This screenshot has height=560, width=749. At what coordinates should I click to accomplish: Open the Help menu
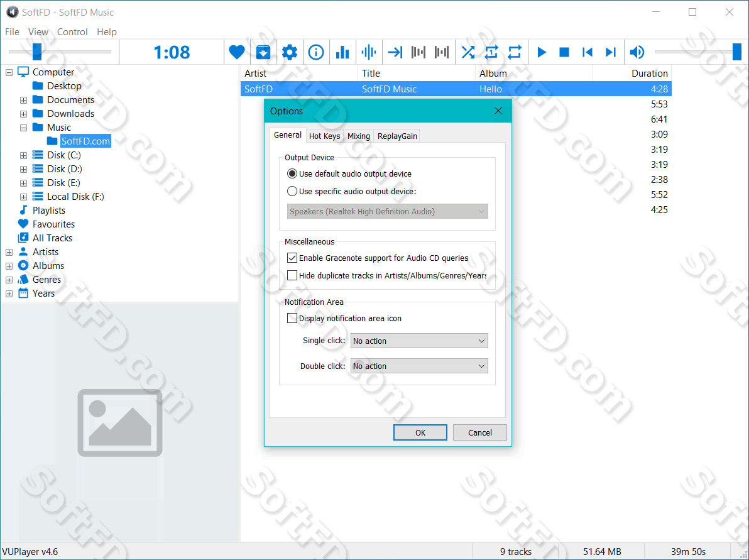[x=107, y=31]
